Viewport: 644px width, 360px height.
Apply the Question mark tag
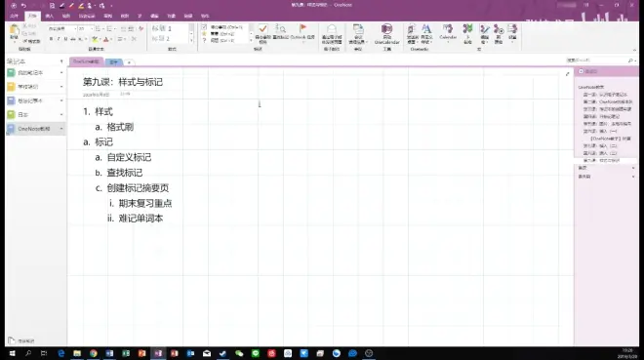click(204, 40)
